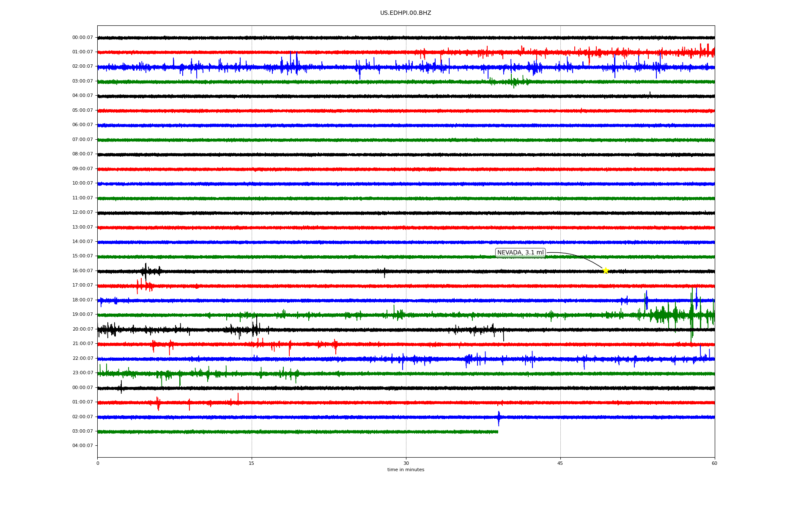Click the black burst at the start of the 16:00 trace
Image resolution: width=812 pixels, height=508 pixels.
[x=145, y=271]
